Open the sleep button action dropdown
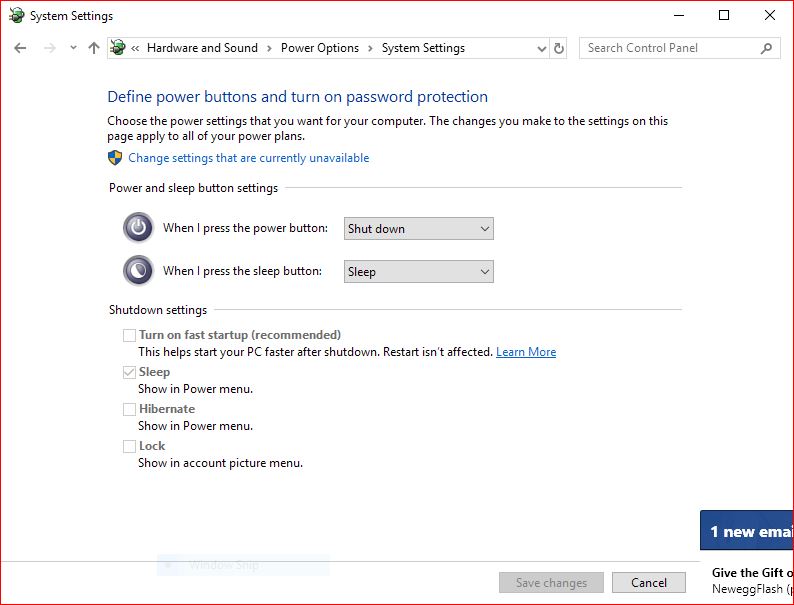794x605 pixels. (x=418, y=271)
